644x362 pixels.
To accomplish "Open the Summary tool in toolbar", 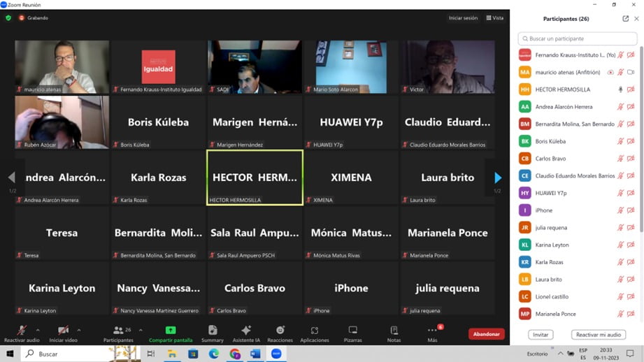I will click(212, 333).
